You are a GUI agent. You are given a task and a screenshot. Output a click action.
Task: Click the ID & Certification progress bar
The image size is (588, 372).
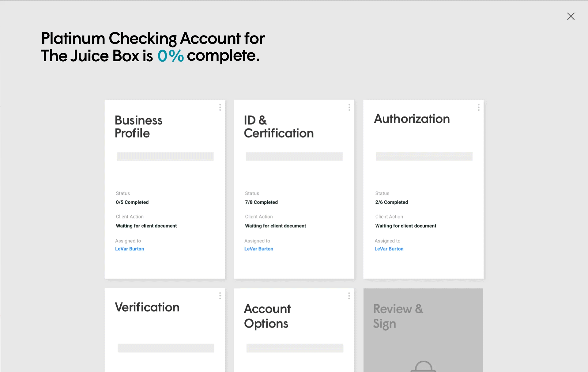(294, 156)
